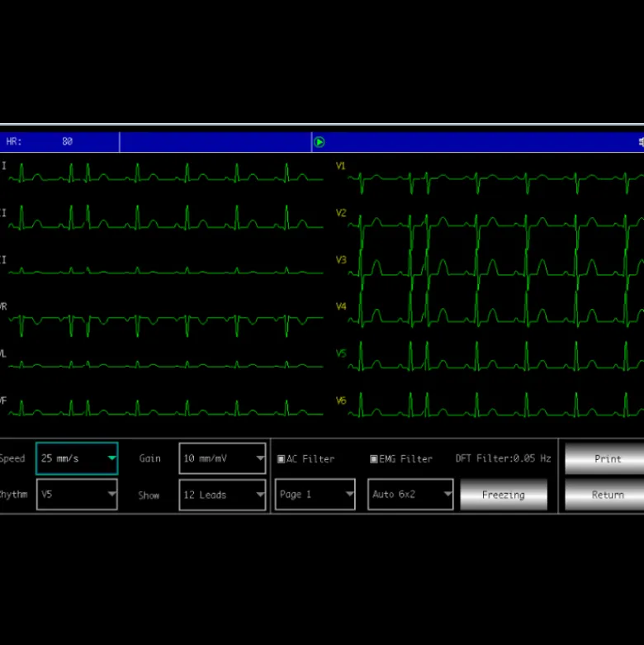The width and height of the screenshot is (644, 645).
Task: Click the HR: label in blue bar
Action: pos(14,141)
